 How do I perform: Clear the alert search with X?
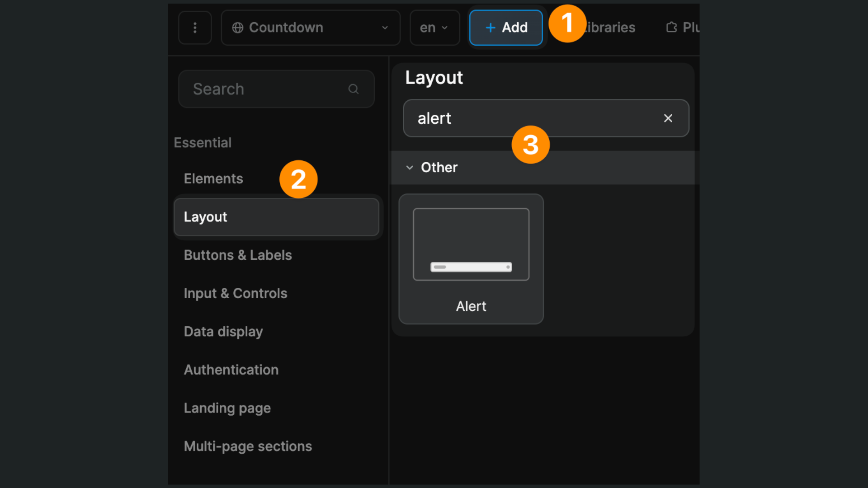pos(668,118)
